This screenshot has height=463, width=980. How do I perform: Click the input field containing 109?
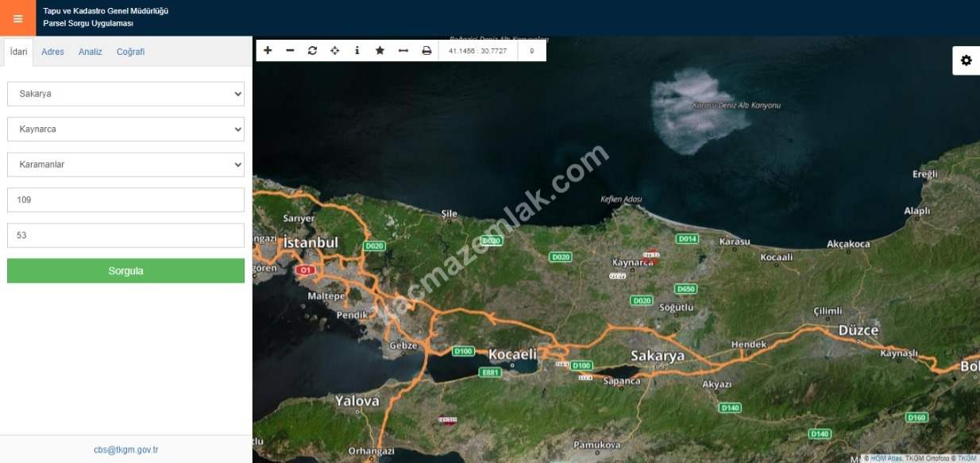[x=125, y=200]
